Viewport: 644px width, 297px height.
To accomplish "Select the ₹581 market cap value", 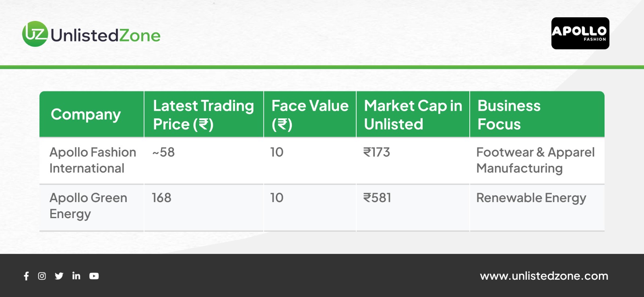I will [x=377, y=198].
